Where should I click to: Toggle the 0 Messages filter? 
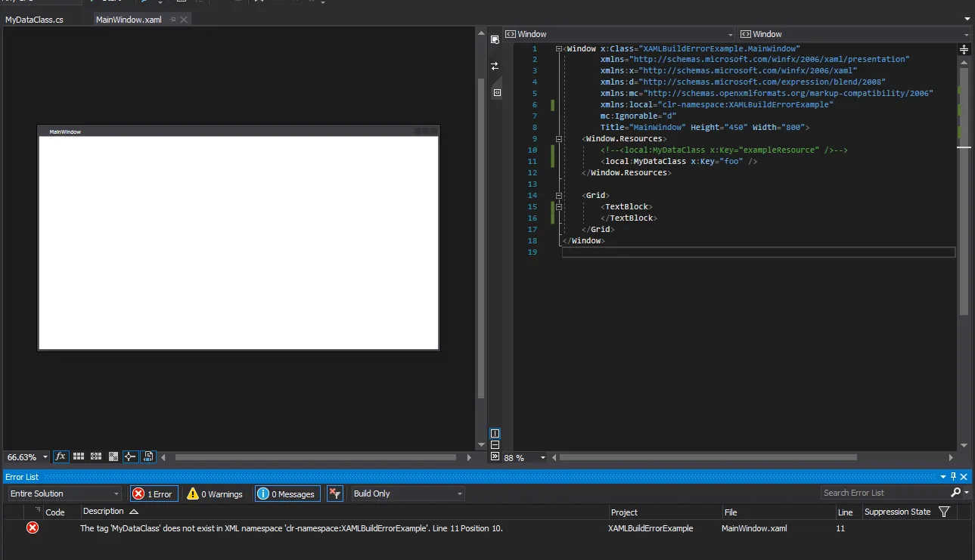click(x=287, y=493)
